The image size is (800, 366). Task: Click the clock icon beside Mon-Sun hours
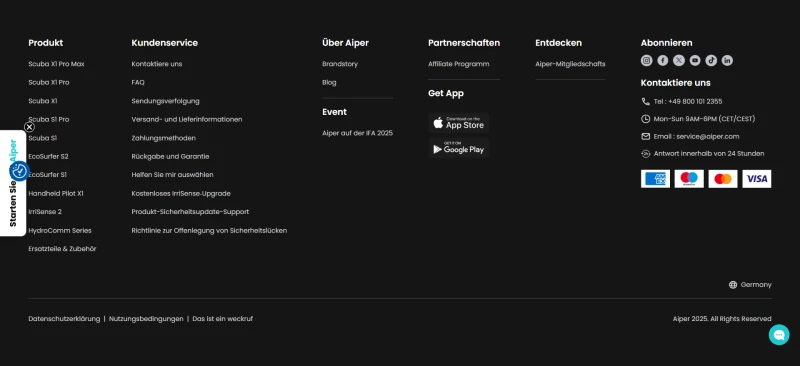pos(645,119)
